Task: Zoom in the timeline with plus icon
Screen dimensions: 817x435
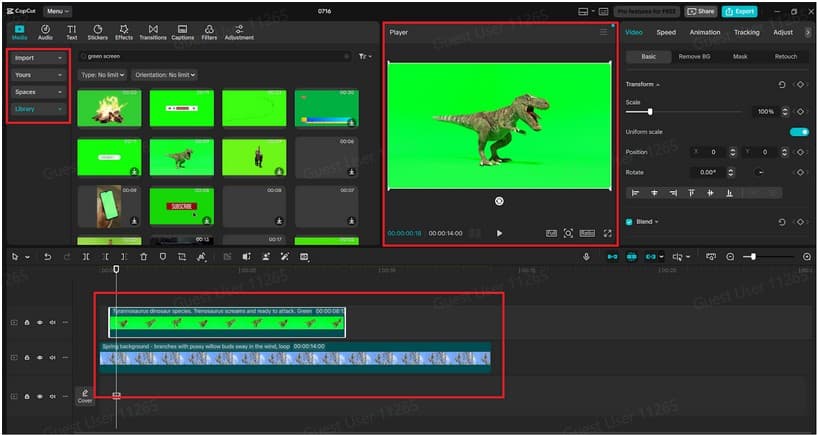Action: click(x=807, y=257)
